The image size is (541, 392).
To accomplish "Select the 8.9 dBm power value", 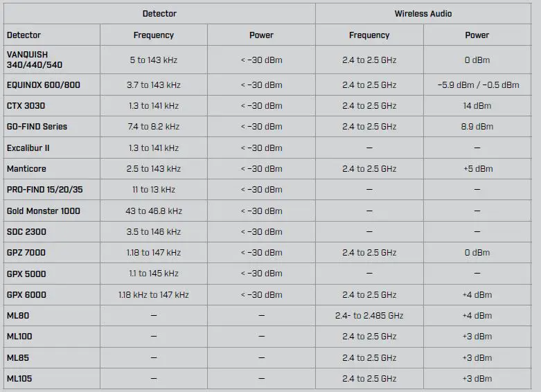I will 477,127.
